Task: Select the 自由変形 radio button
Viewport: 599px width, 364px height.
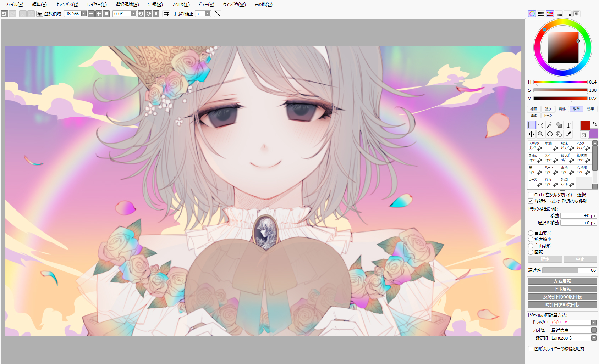Action: (531, 233)
